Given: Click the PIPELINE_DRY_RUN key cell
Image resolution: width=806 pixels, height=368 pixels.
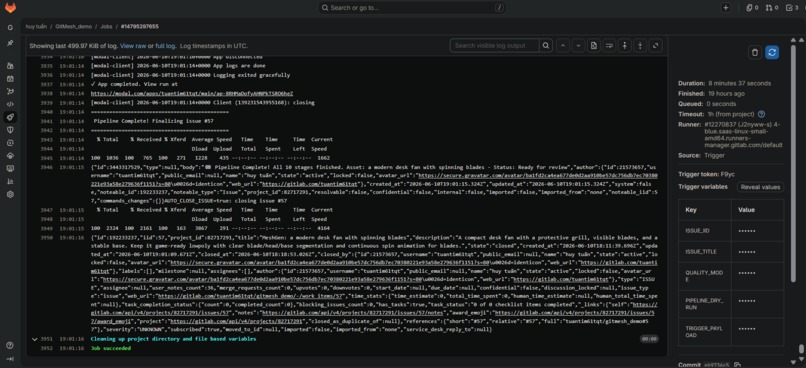Looking at the screenshot, I should [x=704, y=304].
